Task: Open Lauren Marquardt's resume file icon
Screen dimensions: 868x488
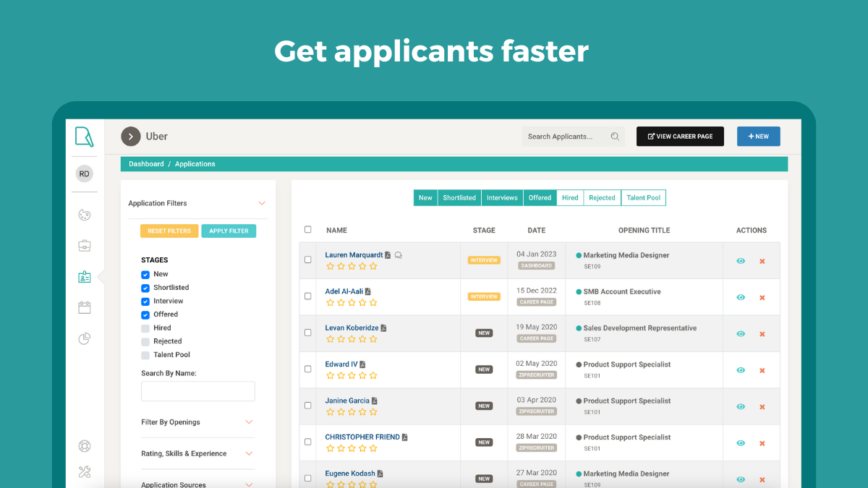Action: [388, 255]
